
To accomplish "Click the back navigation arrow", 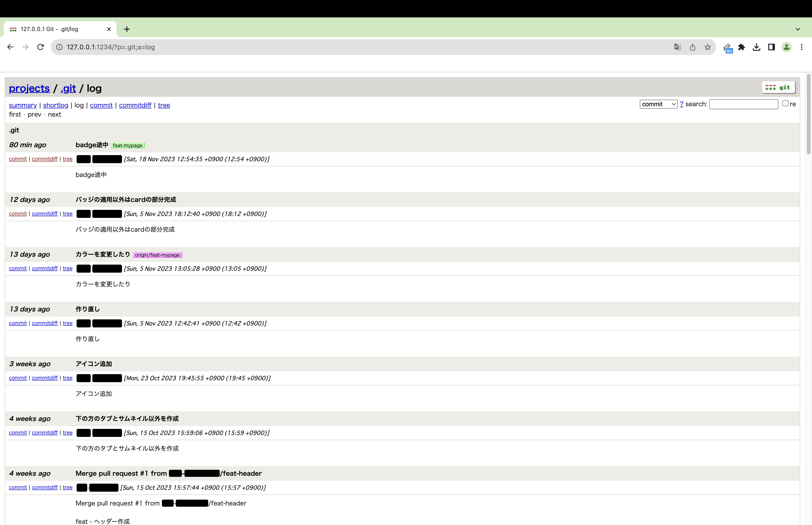I will tap(10, 47).
